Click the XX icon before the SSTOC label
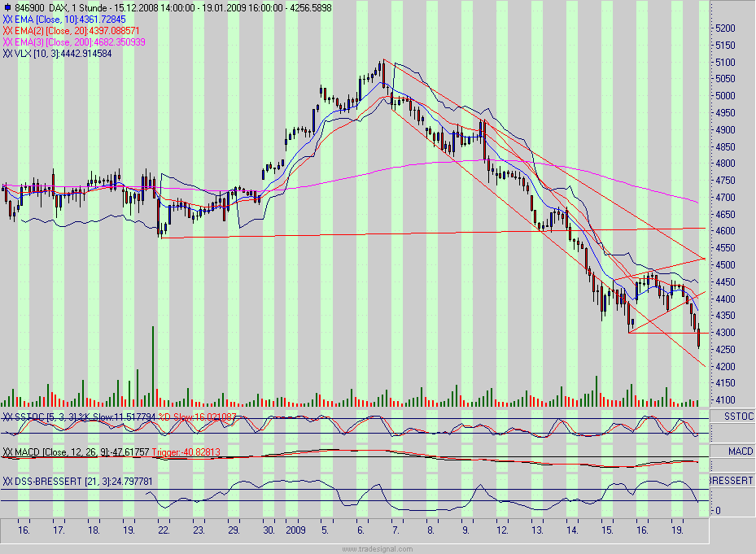Image resolution: width=756 pixels, height=554 pixels. point(7,414)
